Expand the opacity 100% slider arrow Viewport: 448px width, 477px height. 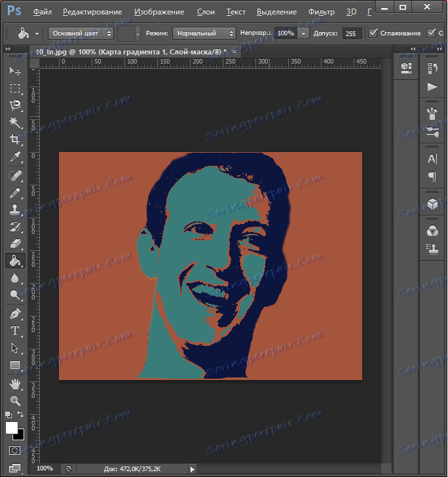coord(305,33)
